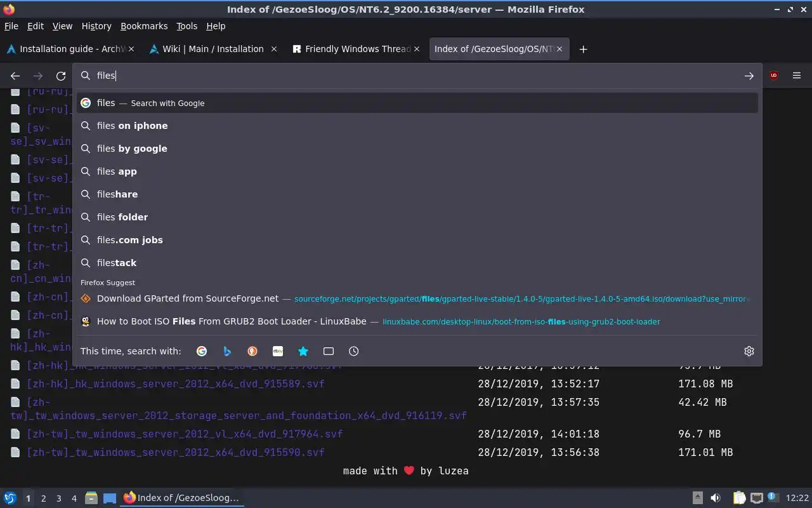This screenshot has width=812, height=508.
Task: Open the volume control in tray
Action: click(x=716, y=498)
